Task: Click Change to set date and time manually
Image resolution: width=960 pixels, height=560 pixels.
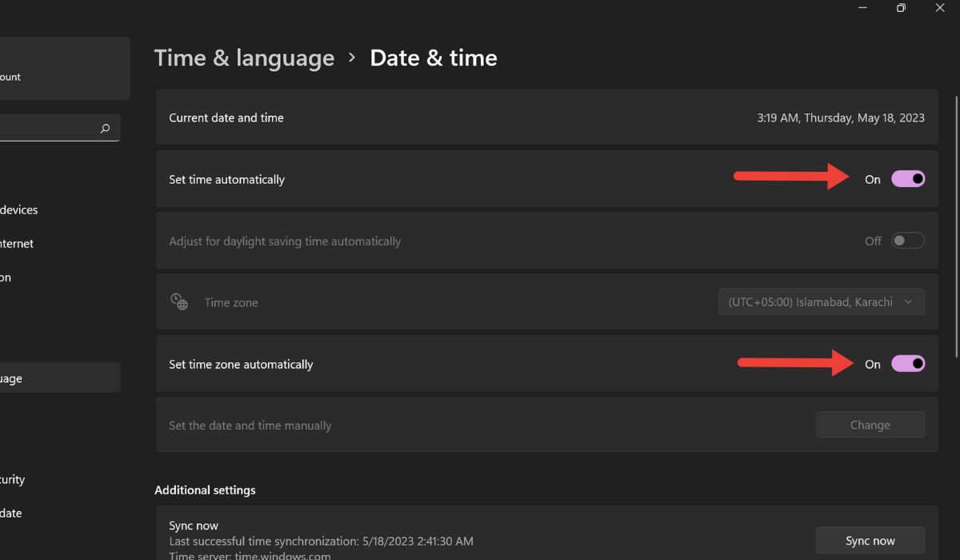Action: pyautogui.click(x=870, y=425)
